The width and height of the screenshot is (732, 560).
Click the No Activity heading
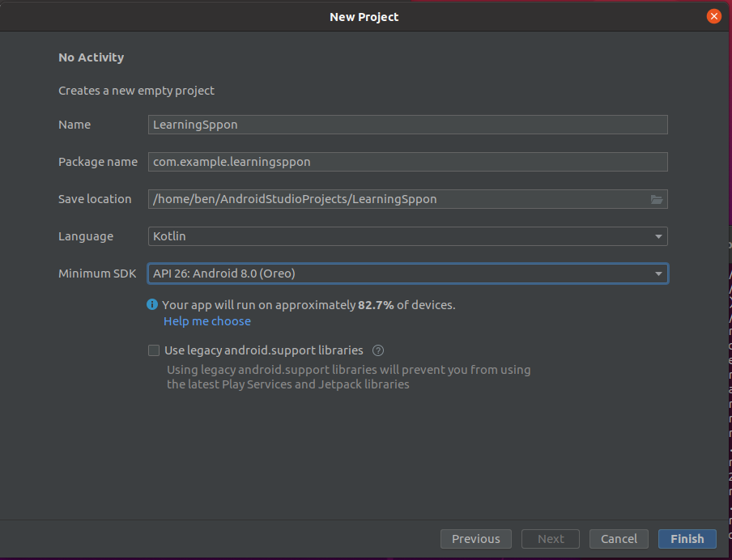coord(91,57)
